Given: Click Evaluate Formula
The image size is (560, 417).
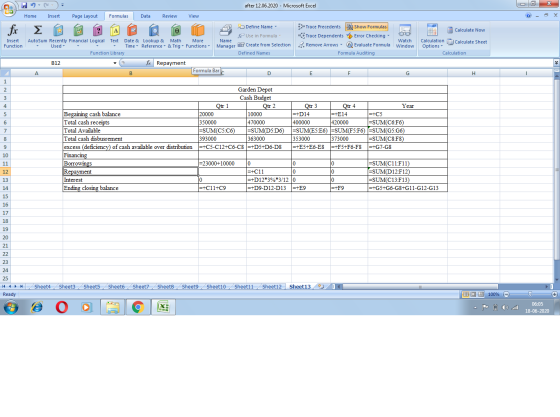Looking at the screenshot, I should point(369,45).
